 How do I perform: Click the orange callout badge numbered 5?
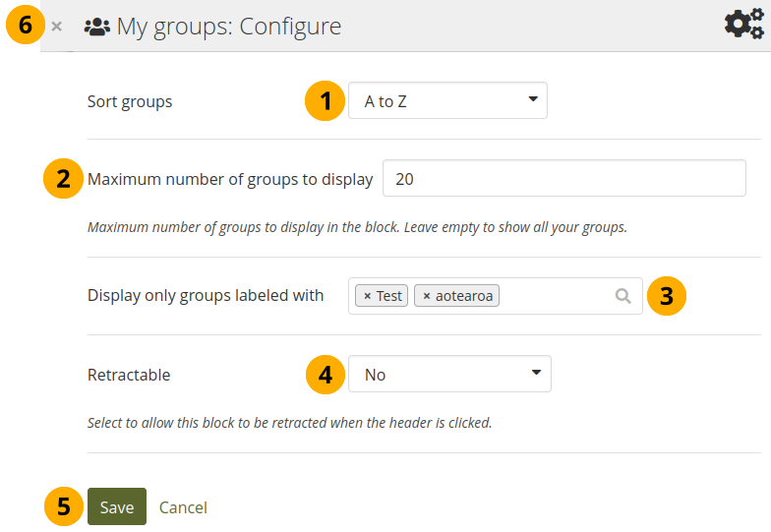[x=64, y=506]
